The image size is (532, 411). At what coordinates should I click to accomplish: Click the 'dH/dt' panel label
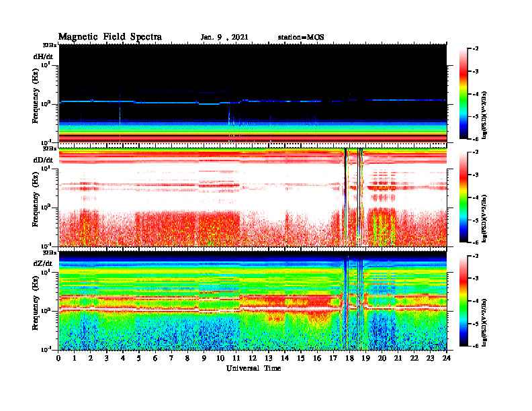tap(43, 56)
